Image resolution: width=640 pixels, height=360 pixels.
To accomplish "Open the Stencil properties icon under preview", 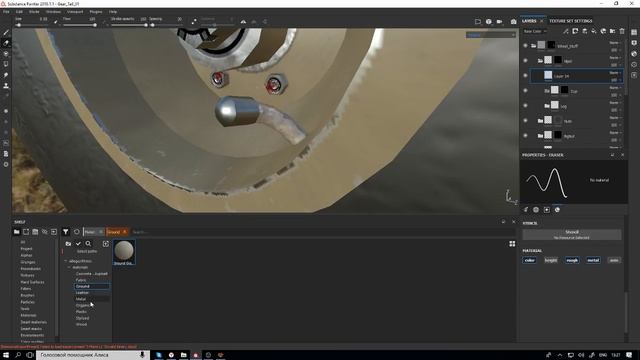I will (547, 209).
